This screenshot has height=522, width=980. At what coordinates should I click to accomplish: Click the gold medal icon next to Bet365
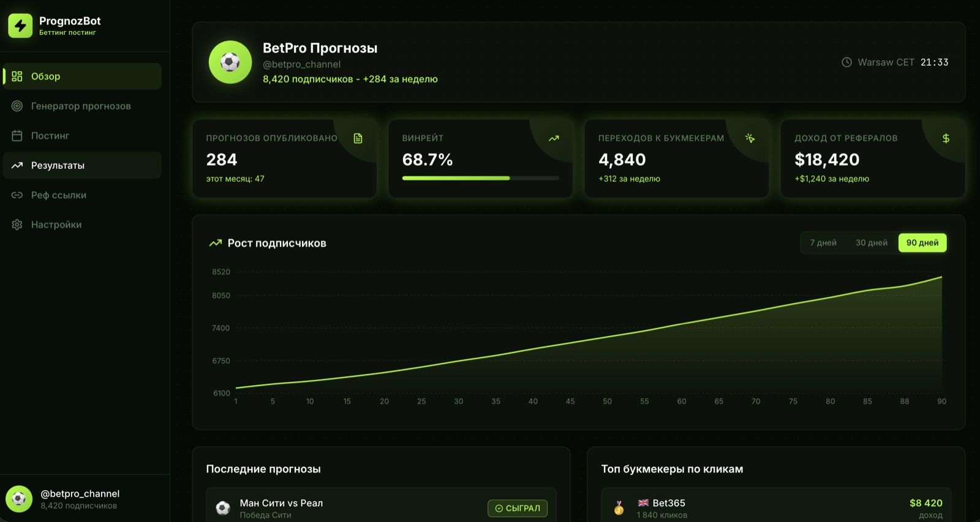(619, 508)
